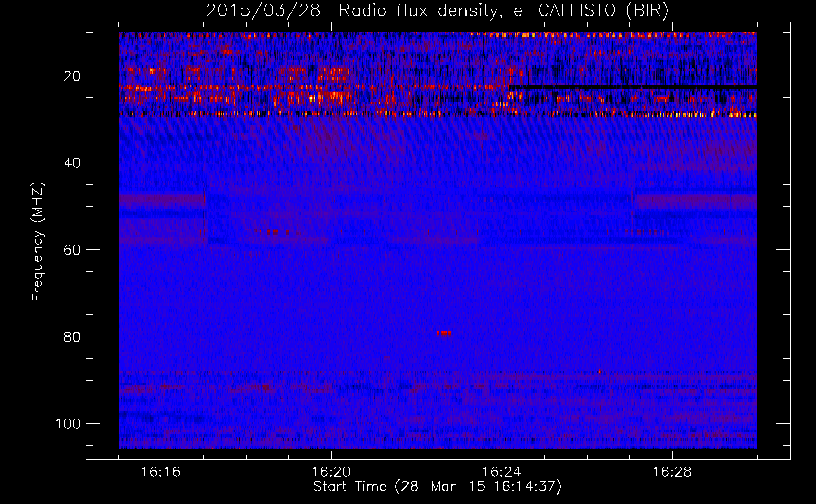The image size is (816, 504).
Task: Click the 16:24 time tick label
Action: (502, 472)
